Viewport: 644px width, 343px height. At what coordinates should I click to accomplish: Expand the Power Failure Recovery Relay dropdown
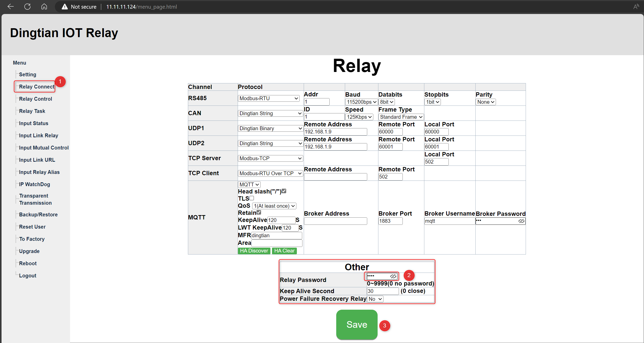tap(375, 299)
